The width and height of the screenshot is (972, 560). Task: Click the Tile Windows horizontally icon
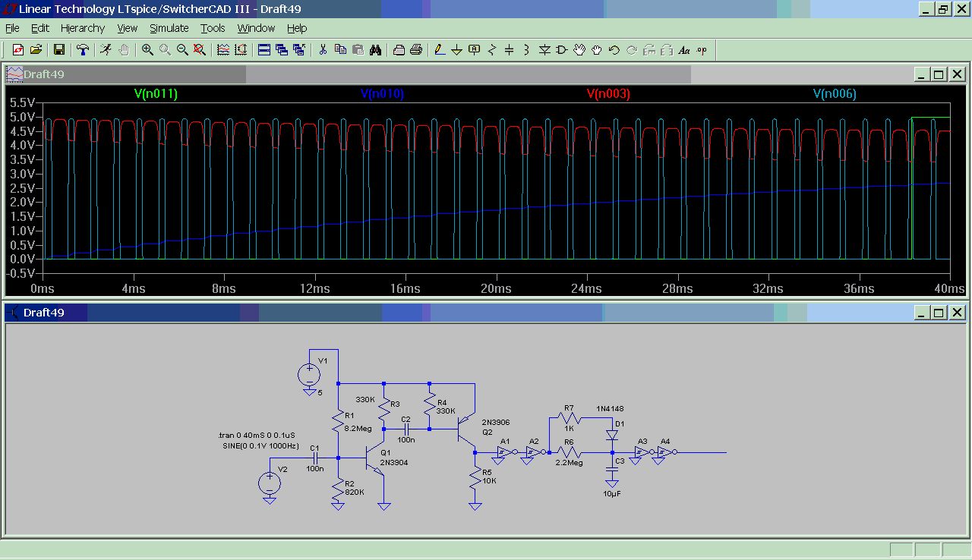coord(264,50)
